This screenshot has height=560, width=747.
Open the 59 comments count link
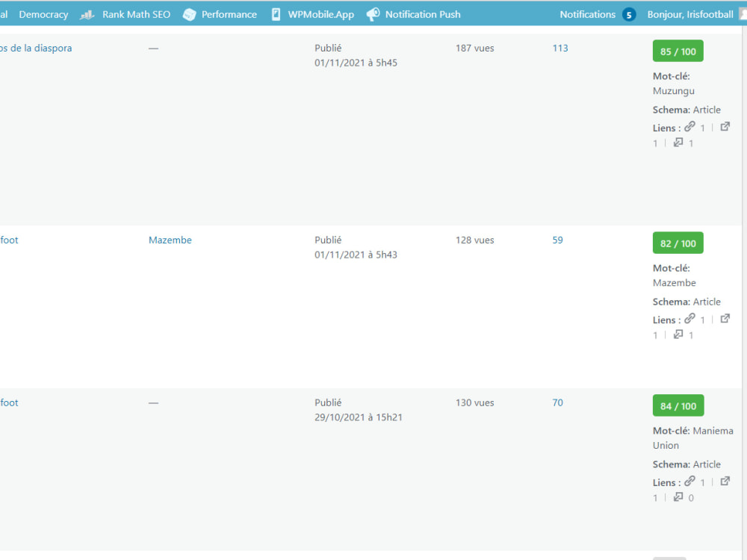click(x=558, y=240)
